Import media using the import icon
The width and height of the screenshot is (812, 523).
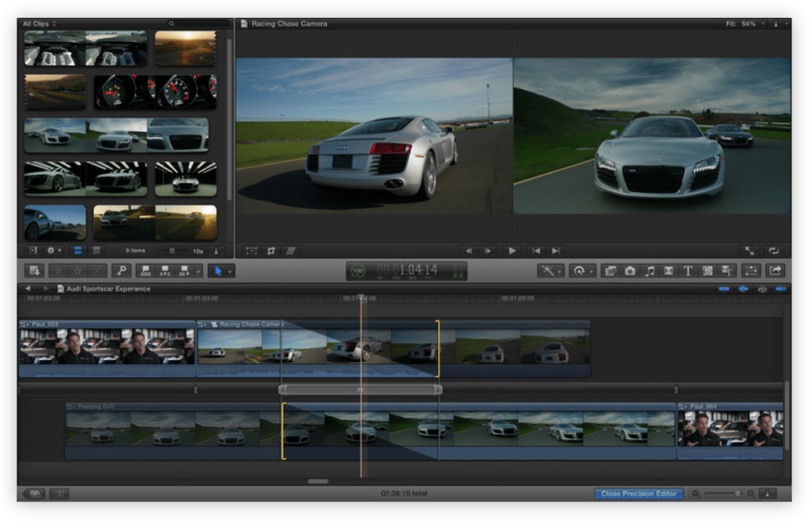click(34, 271)
